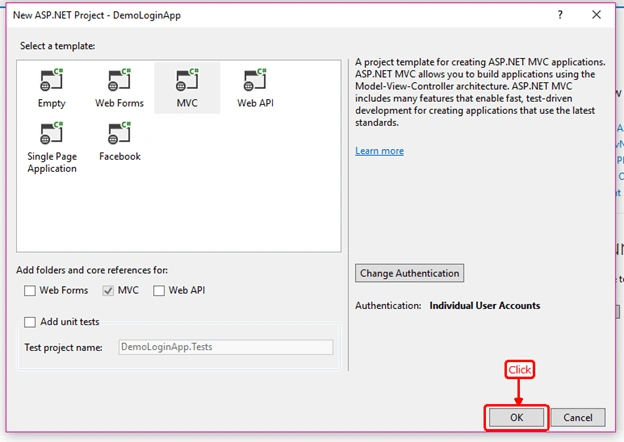This screenshot has height=442, width=624.
Task: Click the Authentication label
Action: [x=388, y=306]
